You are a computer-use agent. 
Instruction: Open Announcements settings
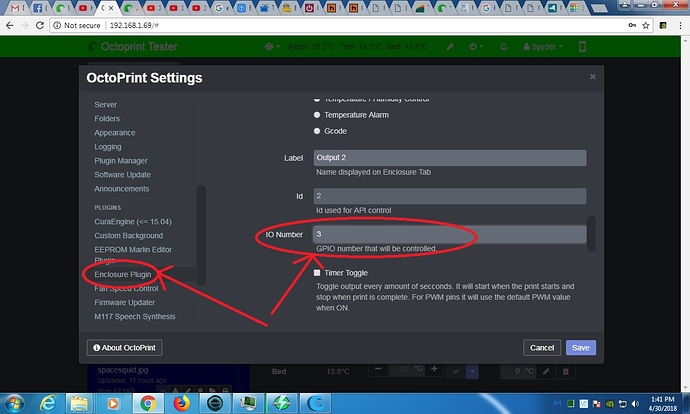tap(122, 189)
